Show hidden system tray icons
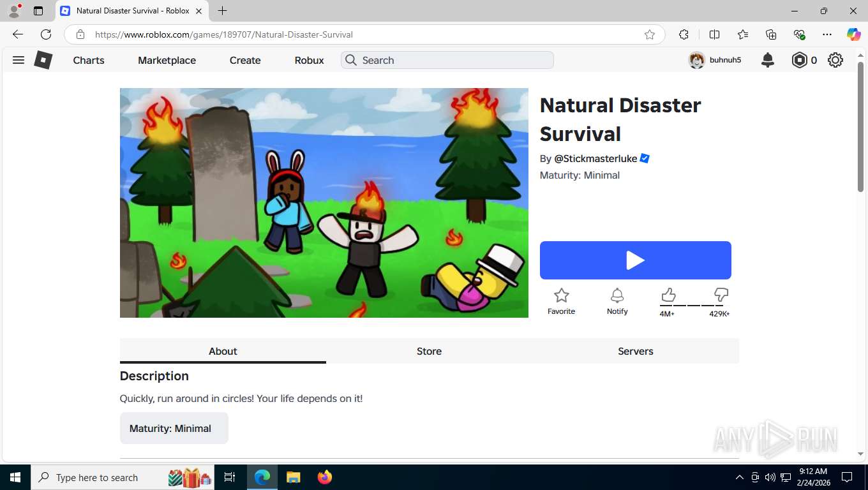The height and width of the screenshot is (490, 868). pos(740,477)
